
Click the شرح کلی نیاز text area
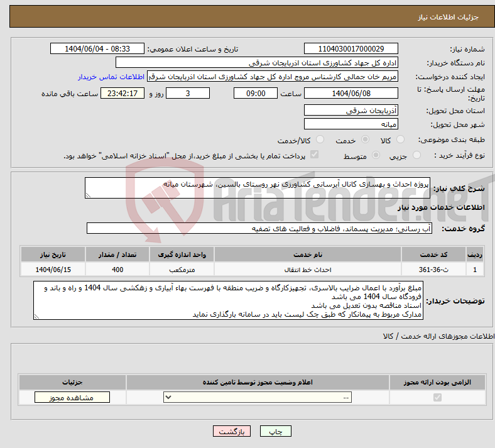[258, 188]
